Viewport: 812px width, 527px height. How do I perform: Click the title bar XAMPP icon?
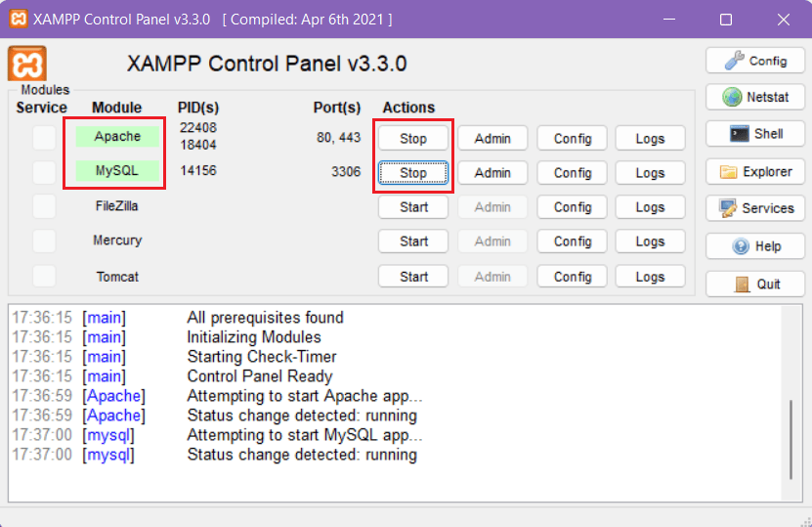click(x=17, y=20)
